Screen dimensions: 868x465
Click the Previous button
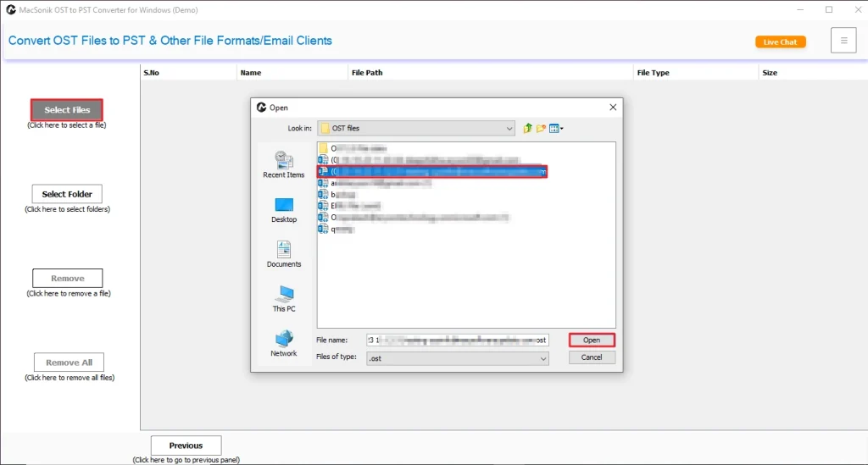coord(186,446)
